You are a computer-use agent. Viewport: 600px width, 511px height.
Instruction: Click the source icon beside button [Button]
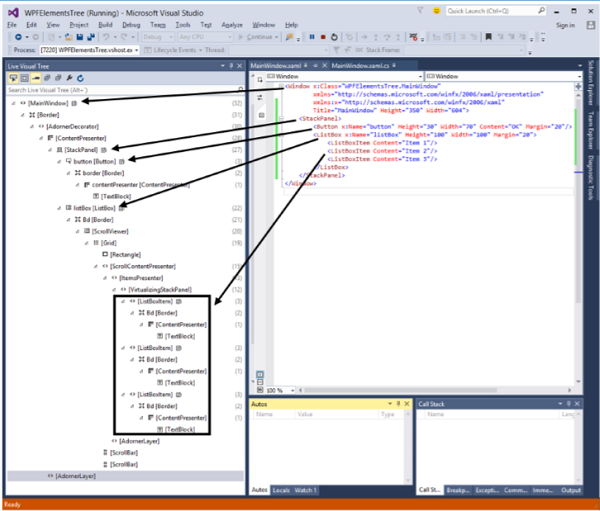[x=121, y=161]
